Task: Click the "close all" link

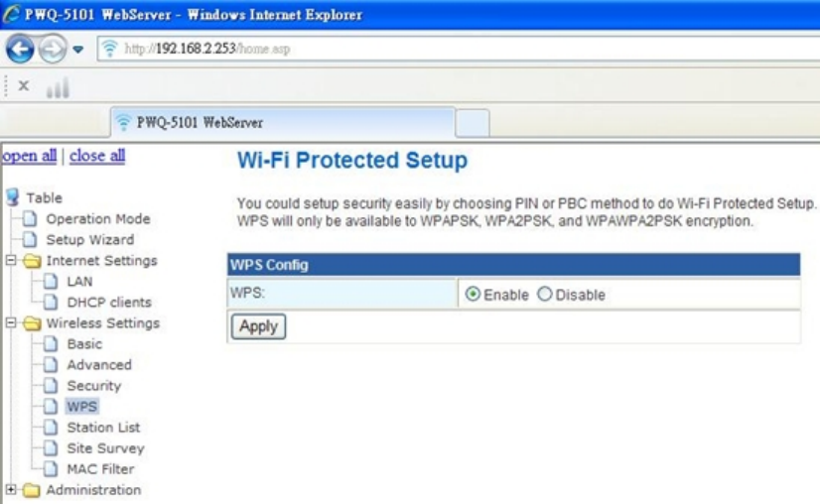Action: tap(97, 156)
